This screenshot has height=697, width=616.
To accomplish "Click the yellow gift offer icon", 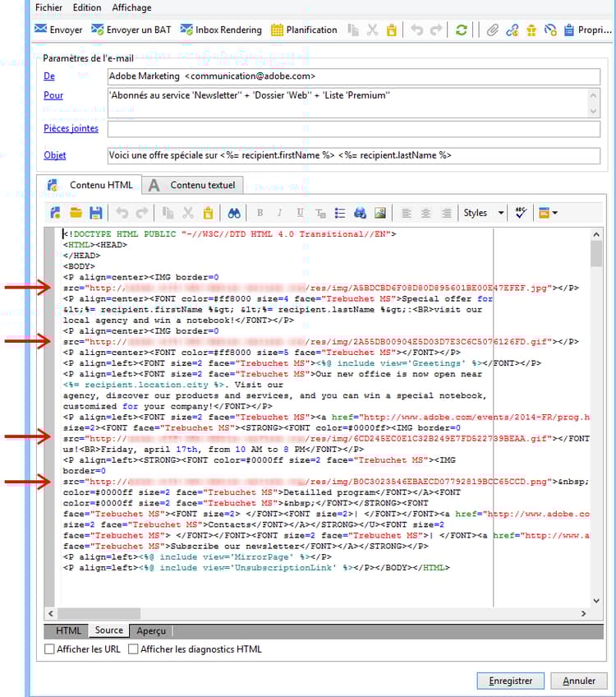I will (x=531, y=30).
